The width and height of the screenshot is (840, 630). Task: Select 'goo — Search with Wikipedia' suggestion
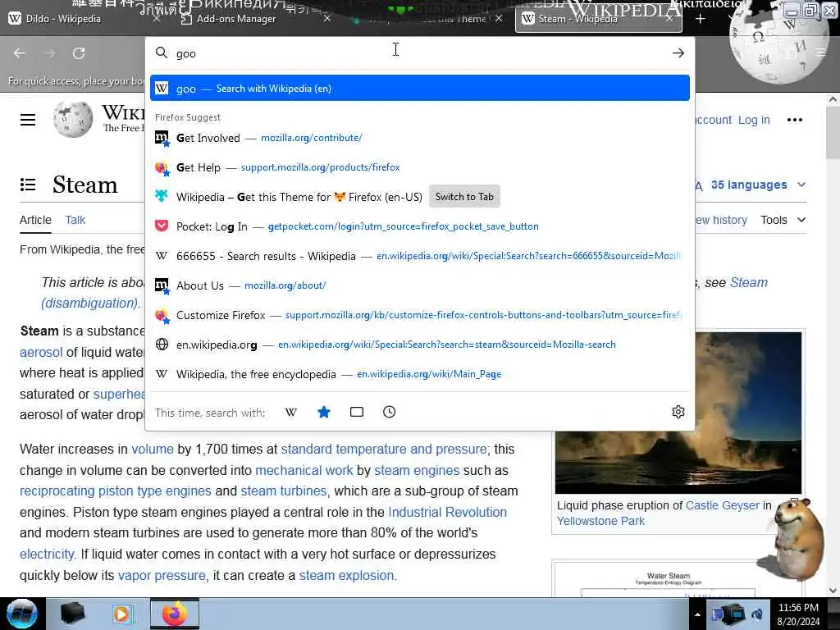click(x=420, y=89)
